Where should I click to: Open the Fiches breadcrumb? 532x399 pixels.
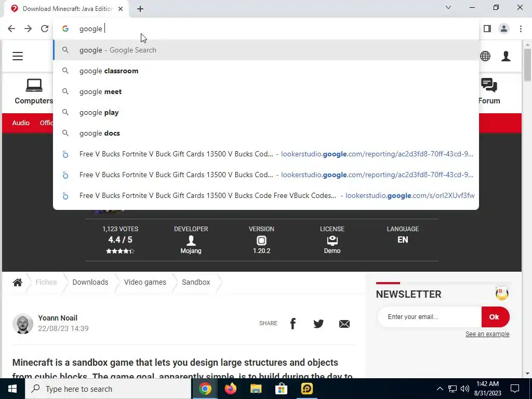46,282
